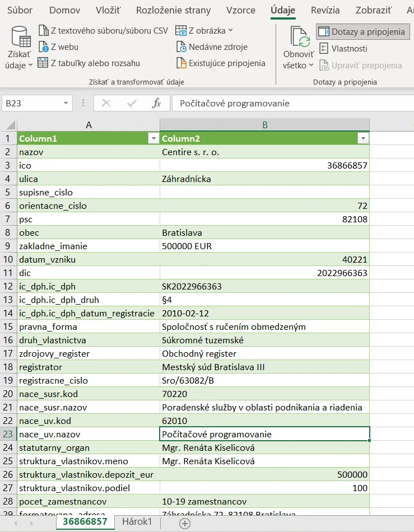Select cell containing Sro/63082/B
Screen dimensions: 414x532
click(264, 380)
